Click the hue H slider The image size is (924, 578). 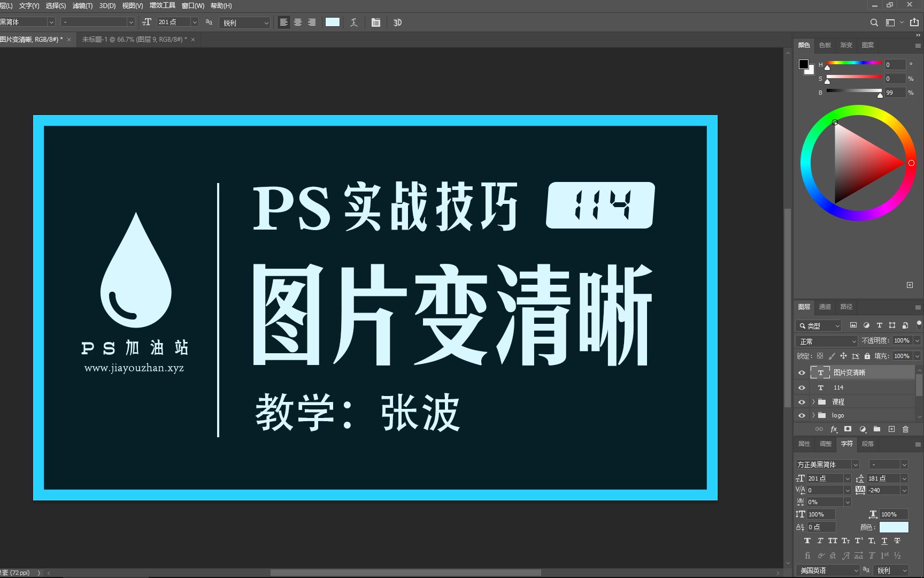pyautogui.click(x=854, y=63)
